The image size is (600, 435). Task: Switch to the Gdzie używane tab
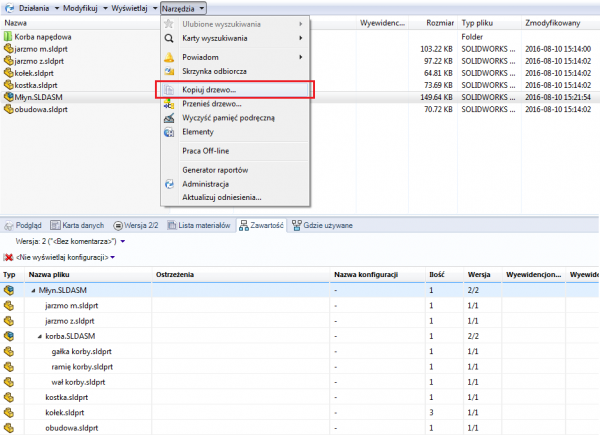322,225
